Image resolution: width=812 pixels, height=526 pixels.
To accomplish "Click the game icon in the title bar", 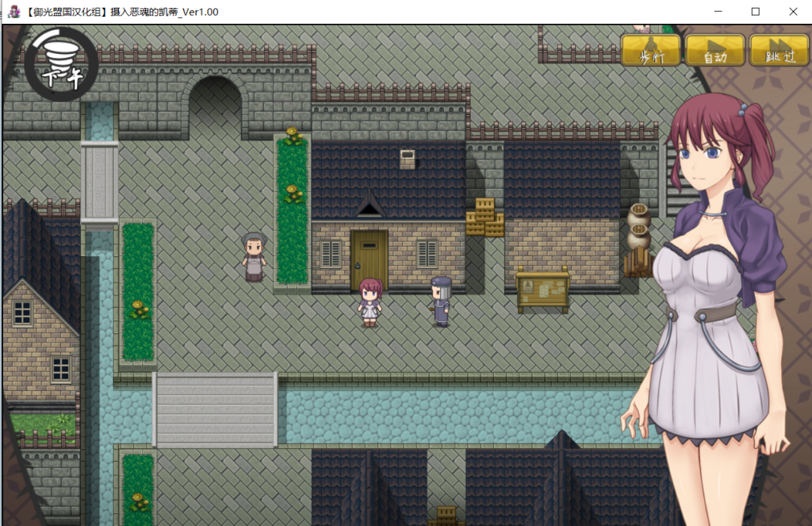I will (x=13, y=11).
